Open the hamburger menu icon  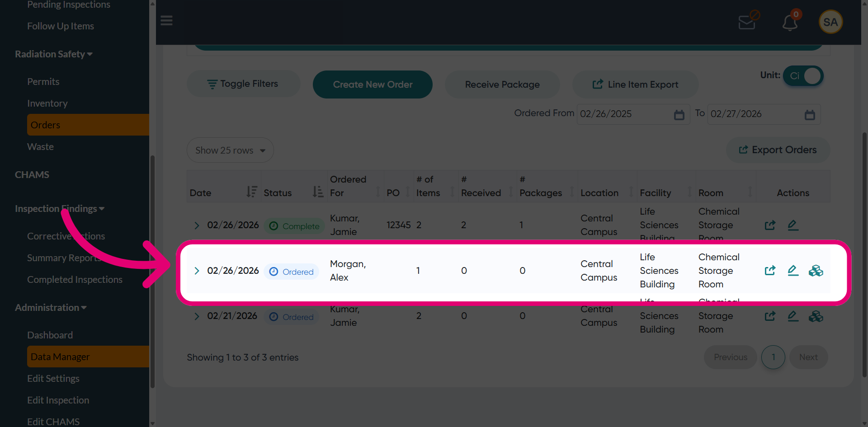coord(166,21)
